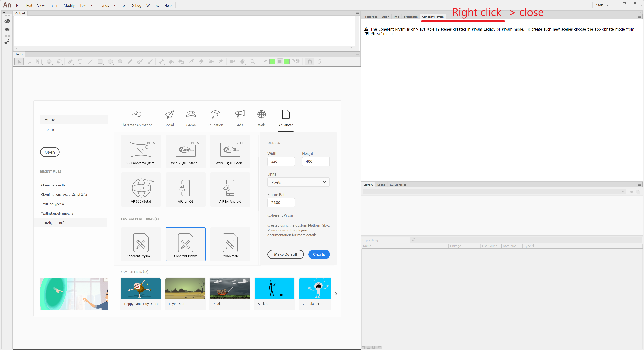Expand the Library document dropdown
Viewport: 644px width, 350px height.
click(x=623, y=192)
